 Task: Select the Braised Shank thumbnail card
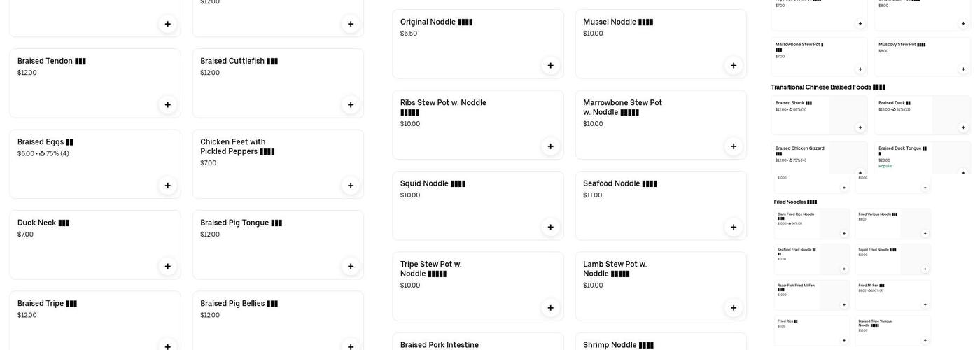click(x=819, y=115)
